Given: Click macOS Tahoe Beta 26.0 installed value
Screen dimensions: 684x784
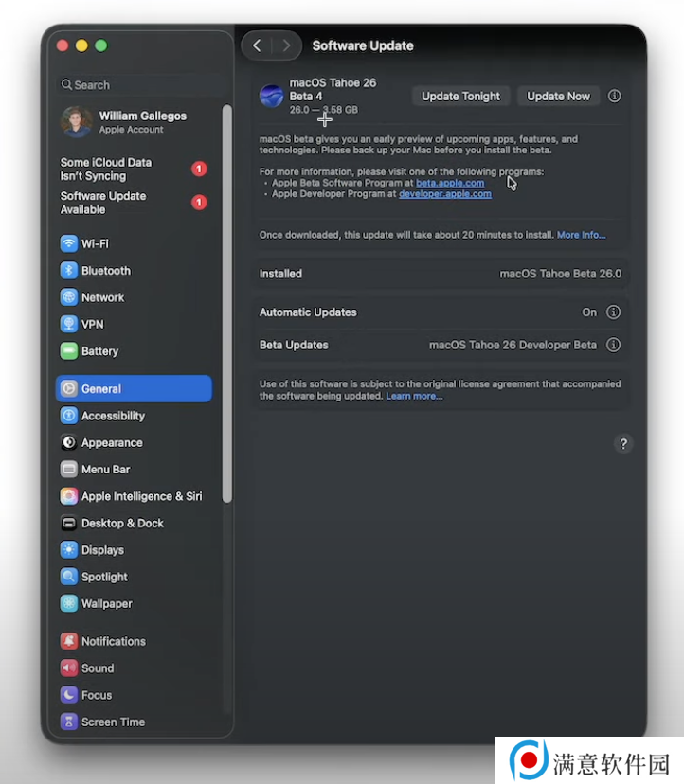Looking at the screenshot, I should (561, 274).
